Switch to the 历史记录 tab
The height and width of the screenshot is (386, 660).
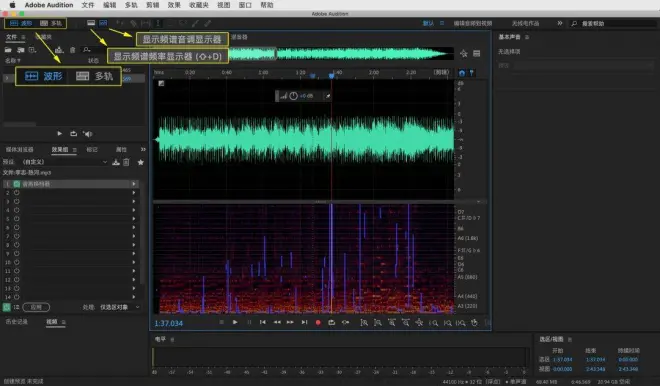17,322
